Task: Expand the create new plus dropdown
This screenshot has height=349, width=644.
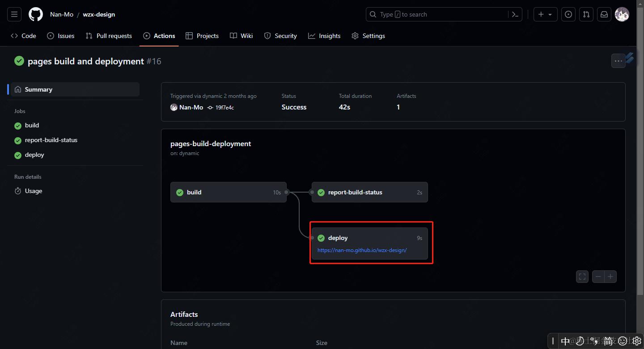Action: [545, 14]
